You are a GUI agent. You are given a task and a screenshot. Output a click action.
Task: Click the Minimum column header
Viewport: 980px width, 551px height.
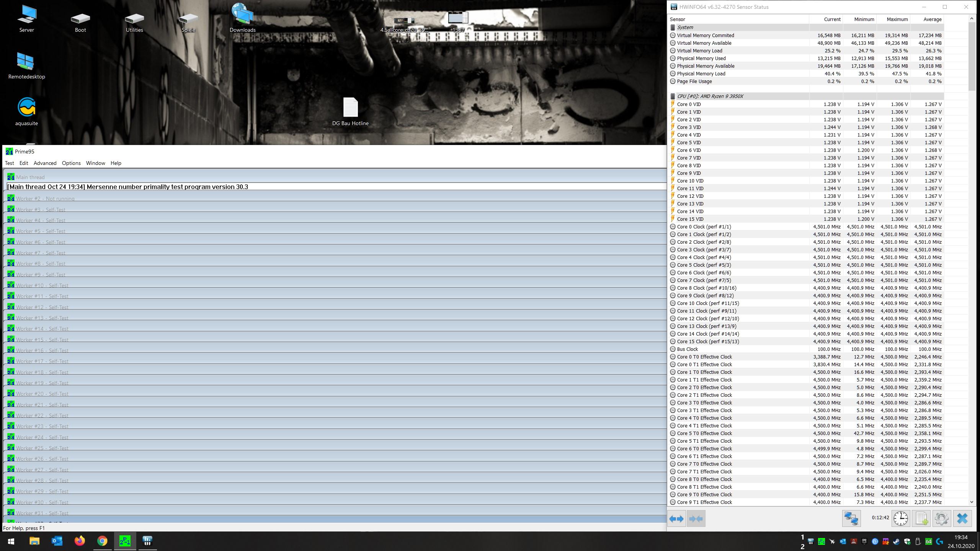pos(859,19)
